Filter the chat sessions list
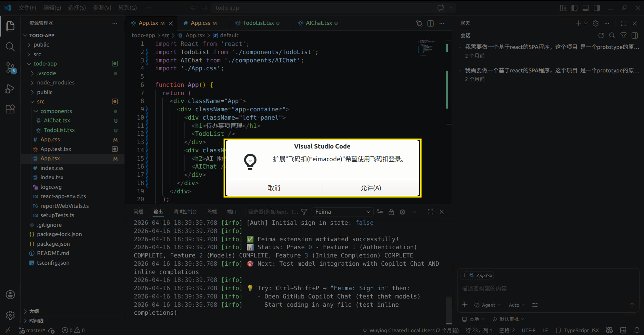The width and height of the screenshot is (644, 335). pos(623,35)
